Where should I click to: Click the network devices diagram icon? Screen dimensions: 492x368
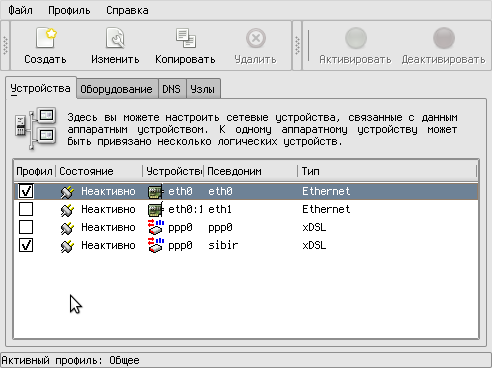point(36,128)
